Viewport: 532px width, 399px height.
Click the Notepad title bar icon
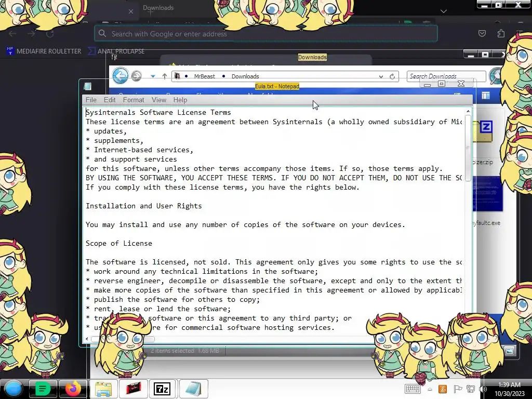pyautogui.click(x=87, y=86)
